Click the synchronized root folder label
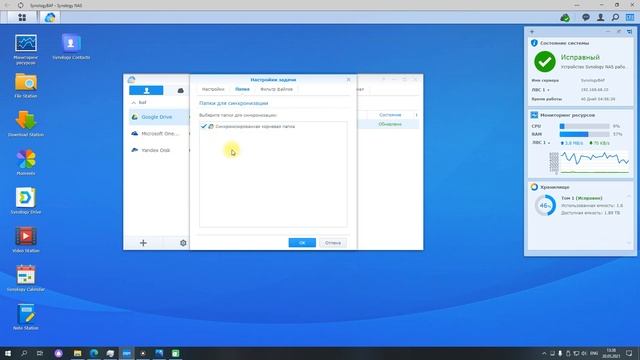The image size is (640, 360). point(255,127)
